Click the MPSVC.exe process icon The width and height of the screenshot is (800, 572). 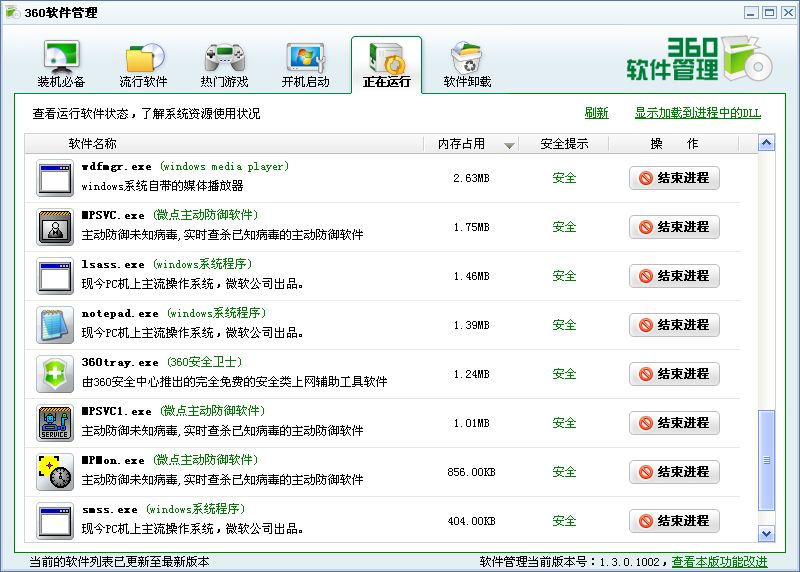pyautogui.click(x=55, y=227)
